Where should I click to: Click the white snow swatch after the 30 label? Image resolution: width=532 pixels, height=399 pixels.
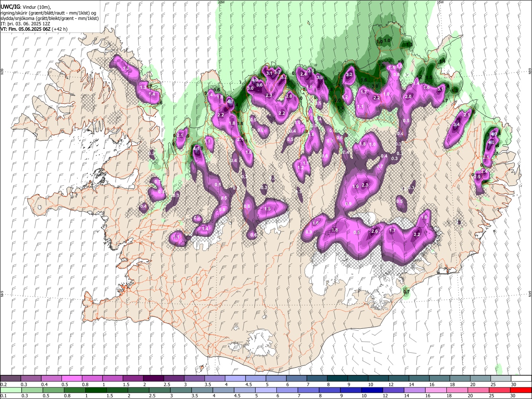[521, 379]
